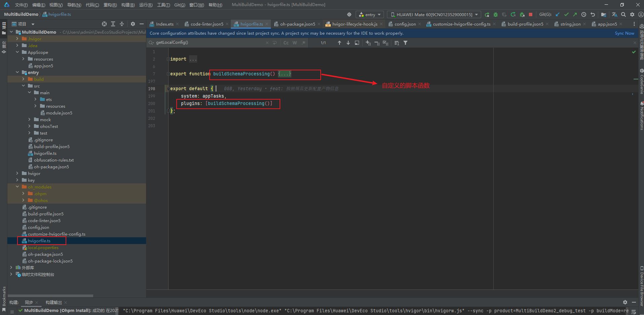Toggle Regex option in find bar
This screenshot has width=644, height=315.
(x=303, y=43)
